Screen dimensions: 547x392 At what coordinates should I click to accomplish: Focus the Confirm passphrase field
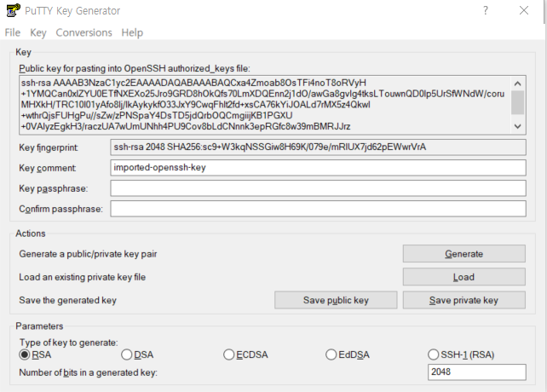[x=318, y=209]
